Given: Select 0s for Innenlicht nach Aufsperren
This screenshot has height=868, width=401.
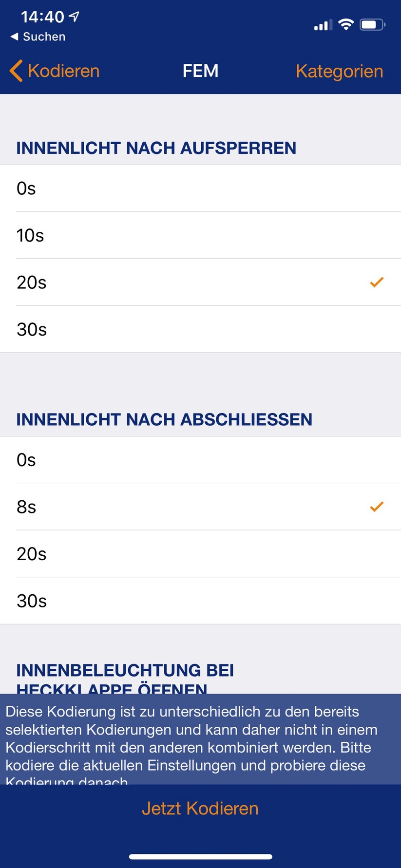Looking at the screenshot, I should (x=200, y=189).
